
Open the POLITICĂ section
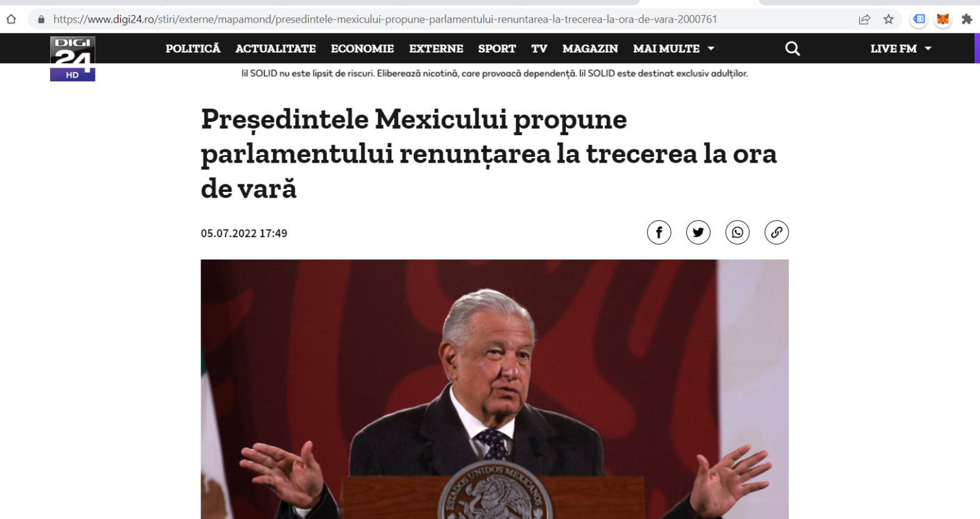(x=193, y=49)
